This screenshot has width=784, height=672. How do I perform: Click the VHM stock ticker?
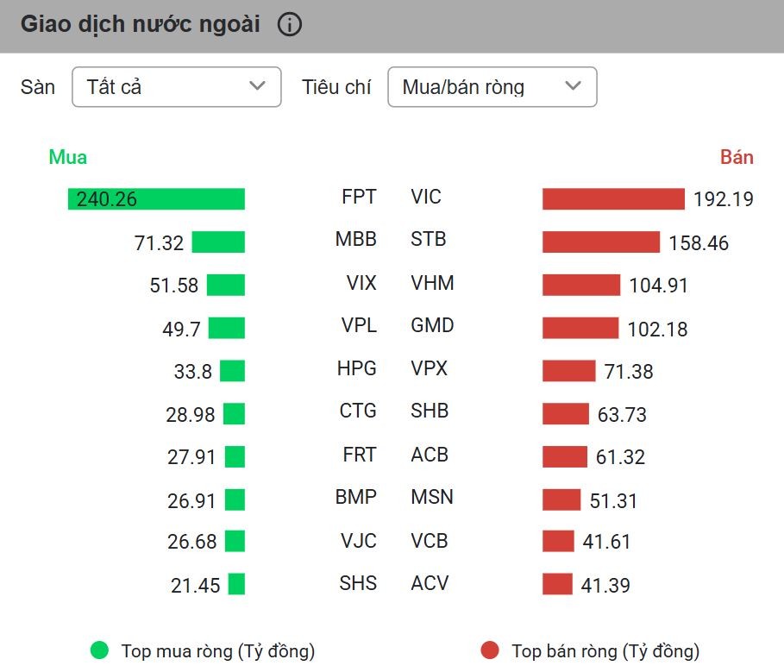pyautogui.click(x=432, y=283)
